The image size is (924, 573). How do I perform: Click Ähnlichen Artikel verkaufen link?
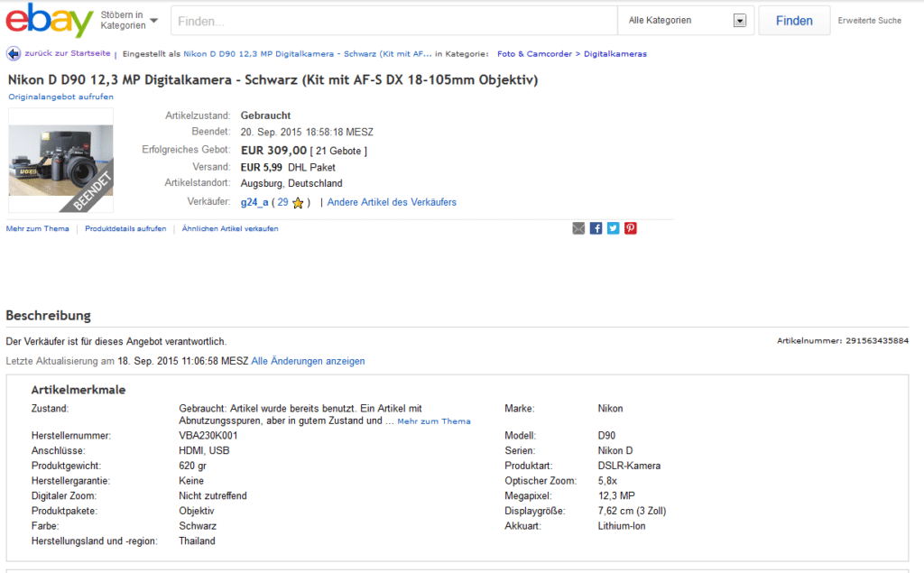[230, 229]
